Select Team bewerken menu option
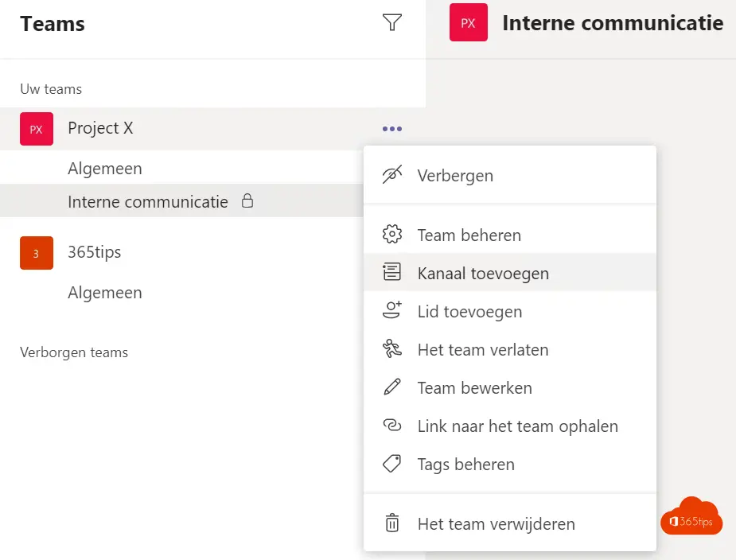The height and width of the screenshot is (560, 736). point(510,387)
